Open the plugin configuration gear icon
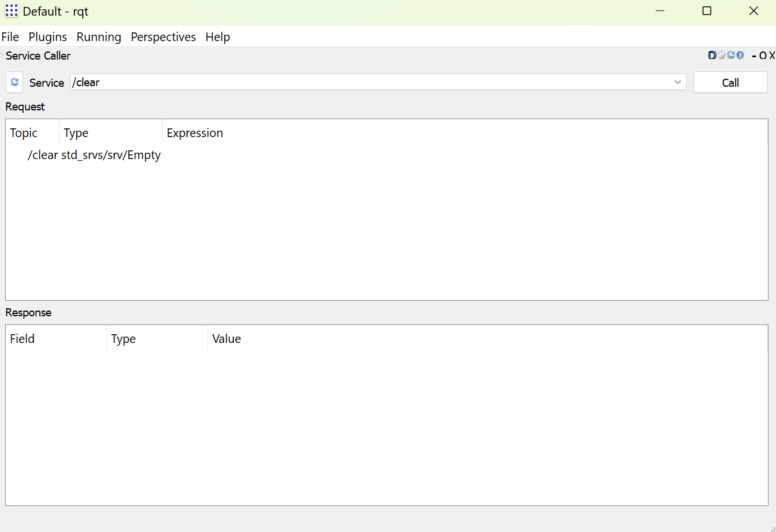 (722, 56)
